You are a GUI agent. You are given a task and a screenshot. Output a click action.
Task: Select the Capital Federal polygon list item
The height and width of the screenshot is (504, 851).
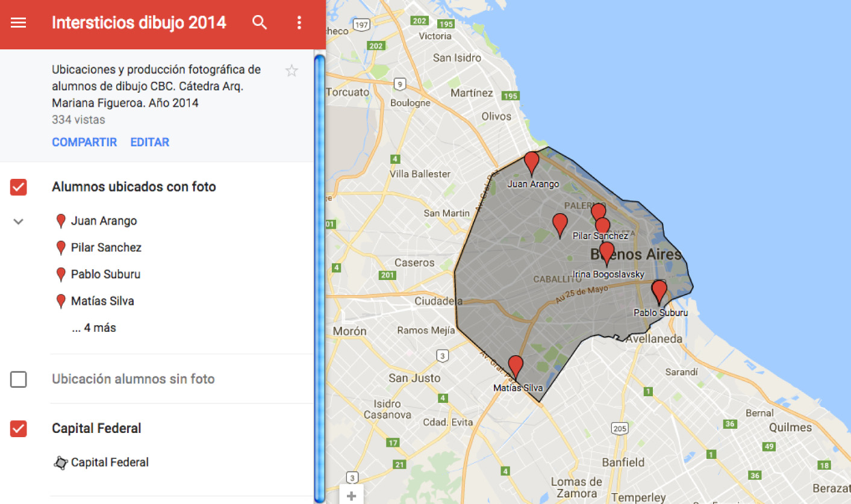pyautogui.click(x=110, y=462)
